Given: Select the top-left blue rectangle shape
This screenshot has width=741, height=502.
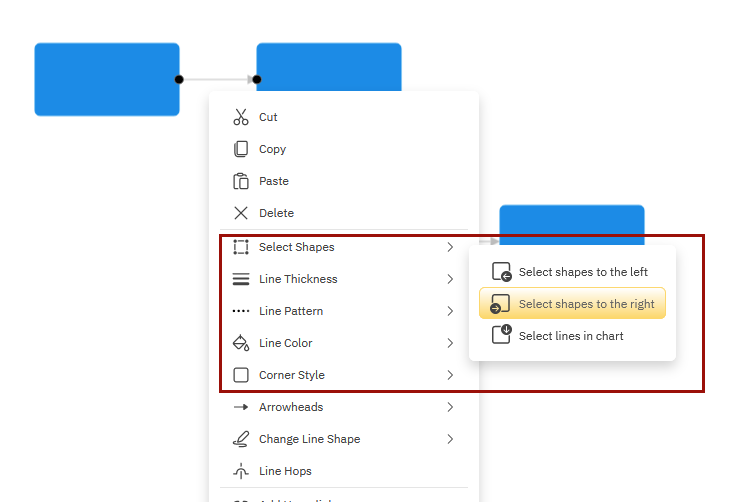Looking at the screenshot, I should [x=106, y=79].
